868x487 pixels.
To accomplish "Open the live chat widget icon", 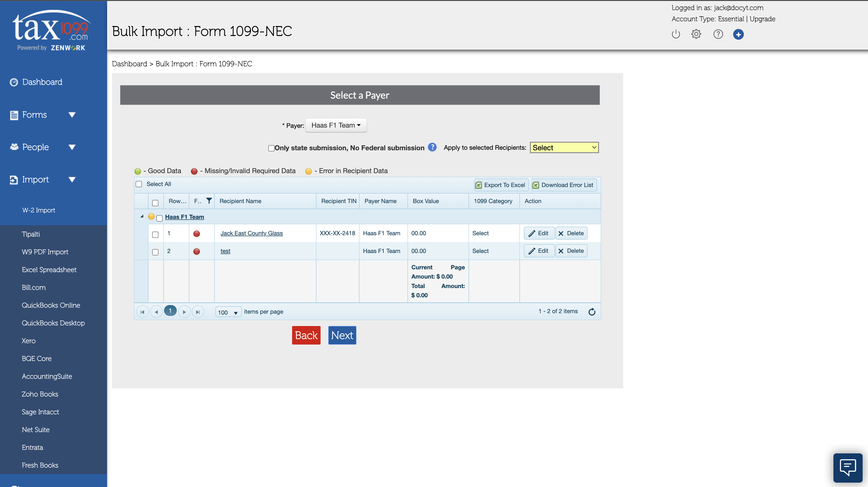I will [848, 468].
